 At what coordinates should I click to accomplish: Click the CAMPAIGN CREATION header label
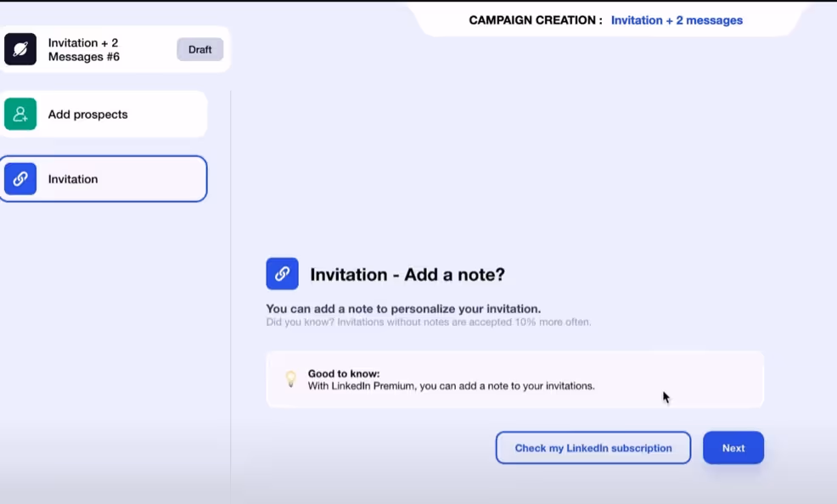click(x=533, y=20)
